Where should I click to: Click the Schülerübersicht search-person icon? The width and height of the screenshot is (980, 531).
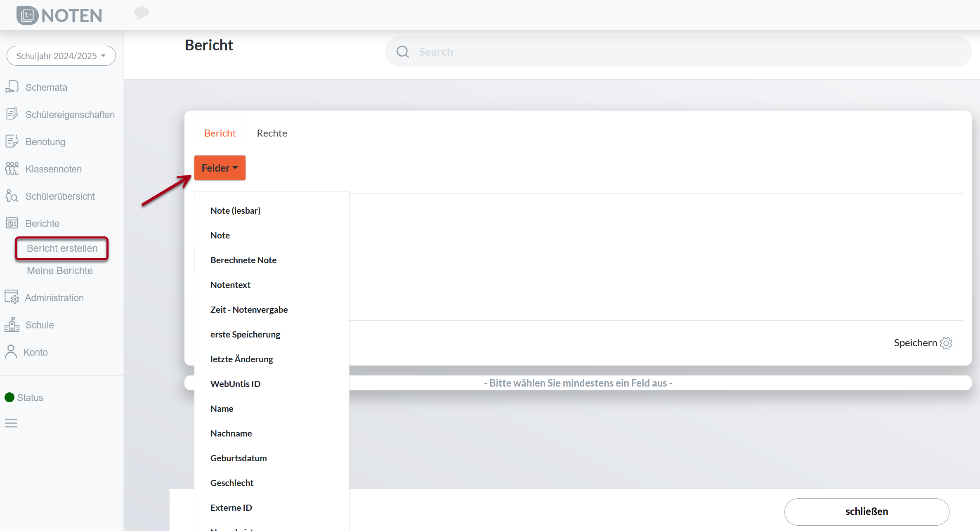12,196
